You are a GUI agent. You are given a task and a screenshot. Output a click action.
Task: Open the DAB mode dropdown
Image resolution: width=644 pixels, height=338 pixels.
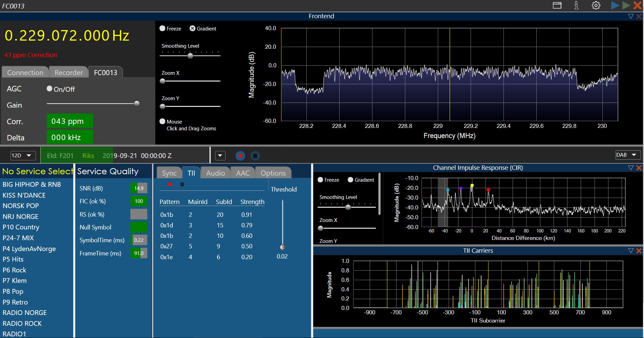628,155
